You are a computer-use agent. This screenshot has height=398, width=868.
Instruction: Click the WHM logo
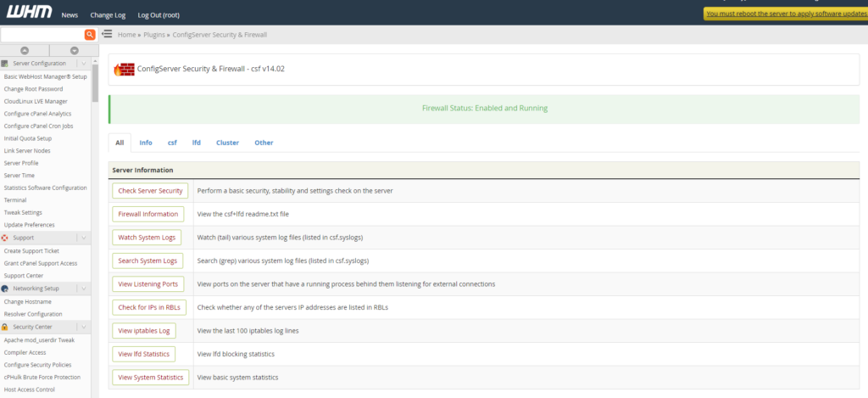pyautogui.click(x=29, y=13)
